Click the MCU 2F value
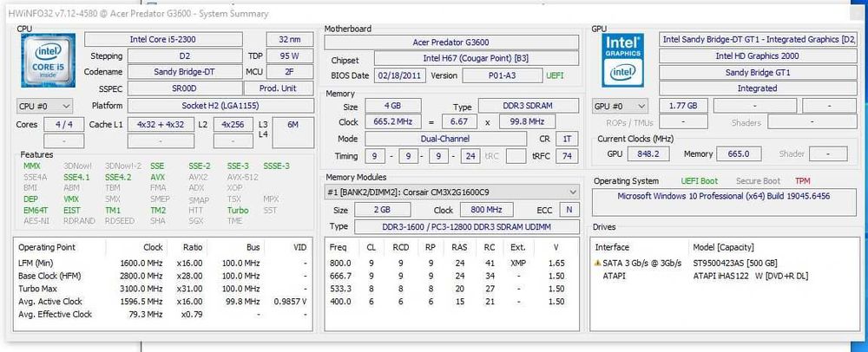868x352 pixels. coord(290,72)
